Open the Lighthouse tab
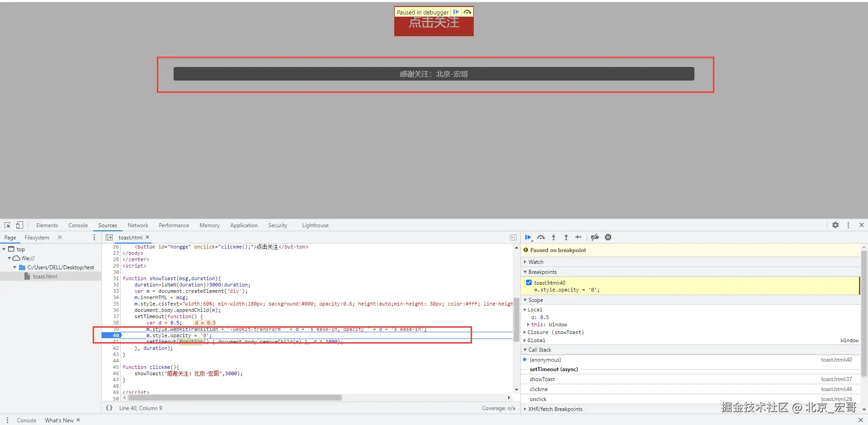The image size is (868, 425). [x=316, y=225]
